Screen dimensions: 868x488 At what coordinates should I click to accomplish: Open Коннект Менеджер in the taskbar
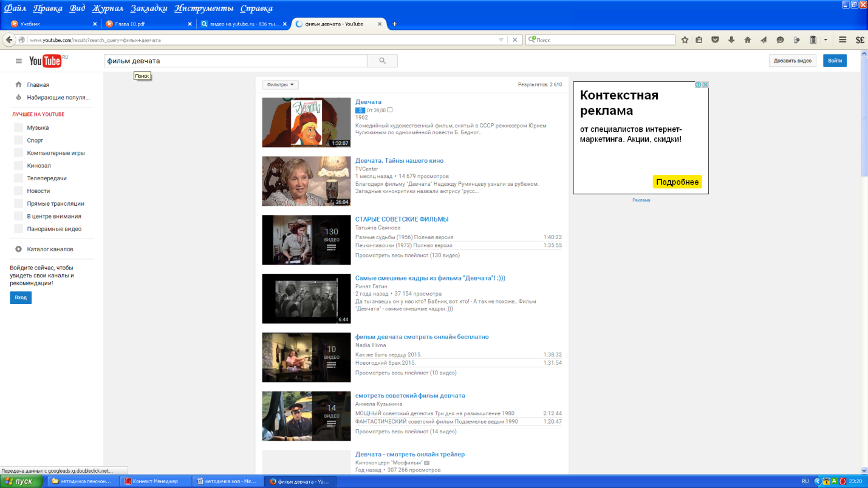155,481
